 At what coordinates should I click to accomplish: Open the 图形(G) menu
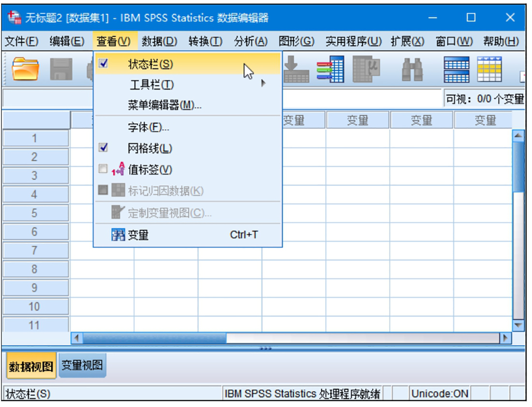pos(296,42)
